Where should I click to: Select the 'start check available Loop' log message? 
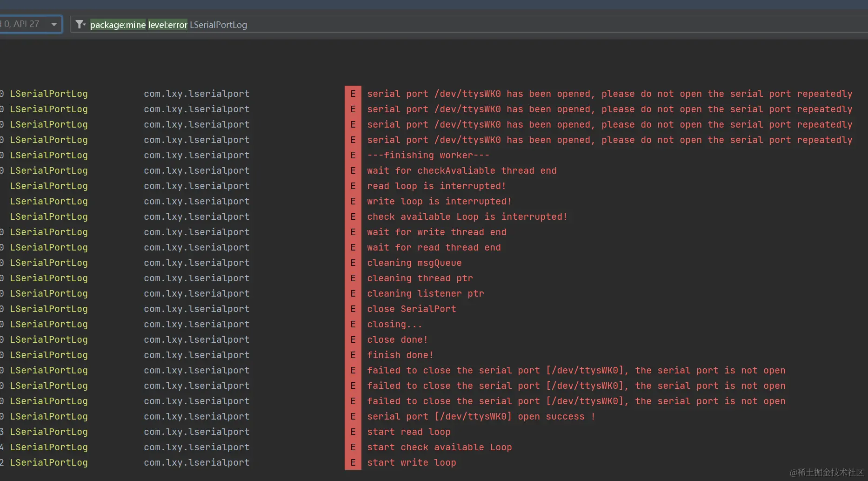pos(440,447)
